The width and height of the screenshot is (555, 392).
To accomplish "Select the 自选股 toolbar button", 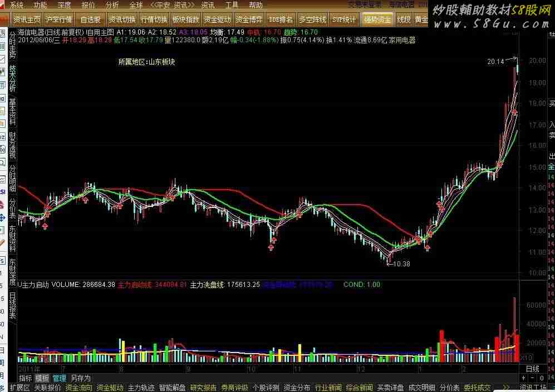I will (x=90, y=19).
